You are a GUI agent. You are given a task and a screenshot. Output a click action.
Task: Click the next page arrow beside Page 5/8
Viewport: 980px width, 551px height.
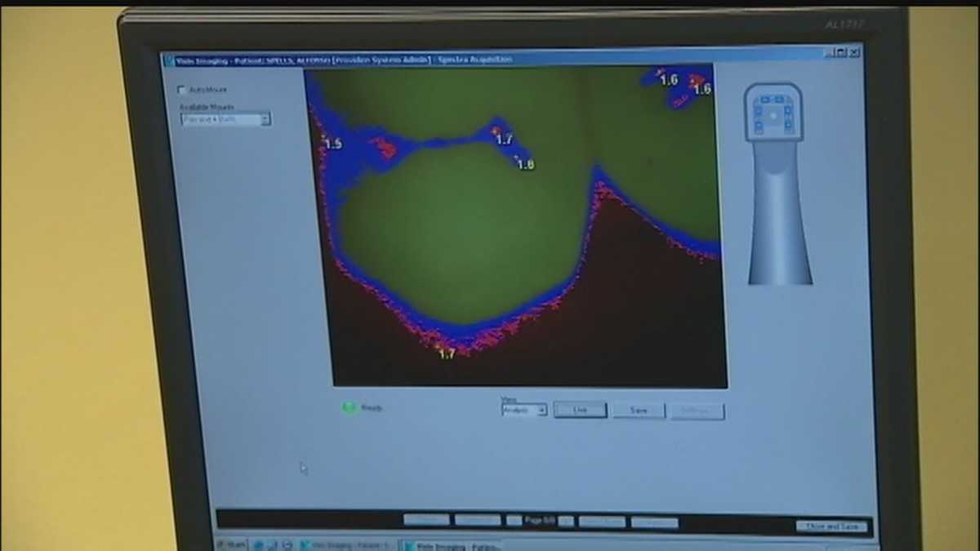565,520
